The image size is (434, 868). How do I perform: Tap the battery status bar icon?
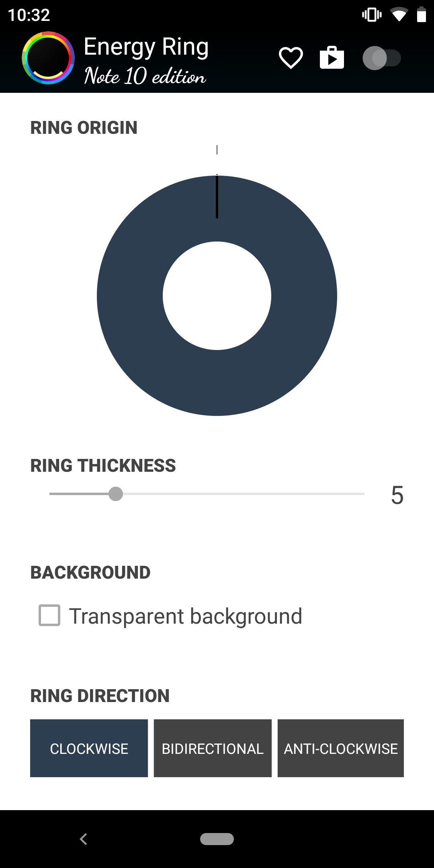pyautogui.click(x=421, y=14)
